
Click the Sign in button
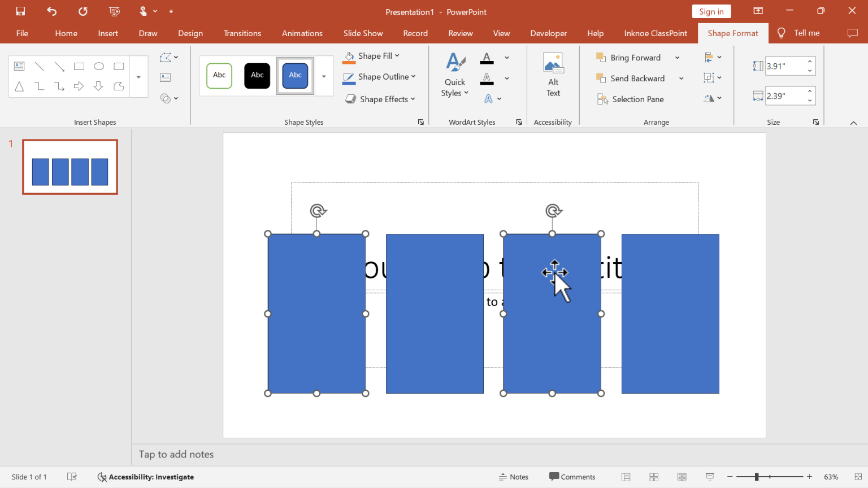(x=711, y=11)
